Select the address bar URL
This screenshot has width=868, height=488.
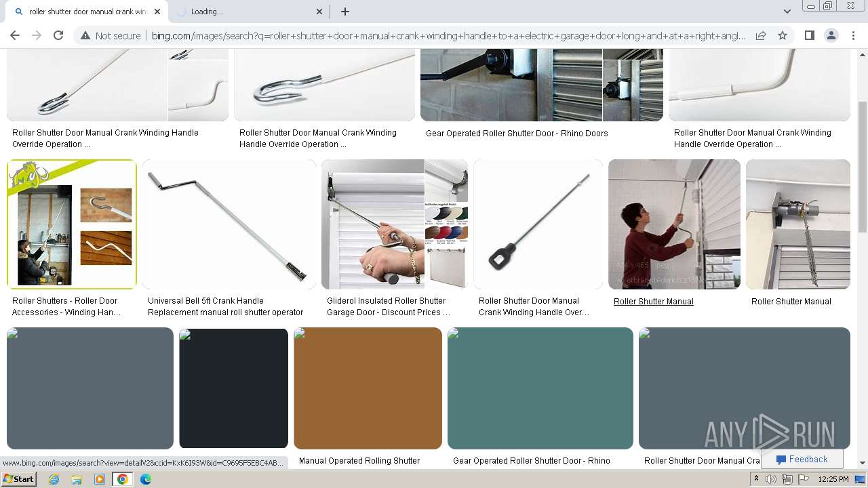(x=448, y=35)
